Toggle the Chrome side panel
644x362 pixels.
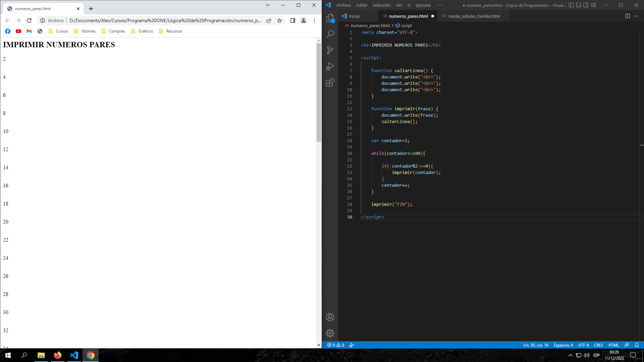pyautogui.click(x=292, y=20)
